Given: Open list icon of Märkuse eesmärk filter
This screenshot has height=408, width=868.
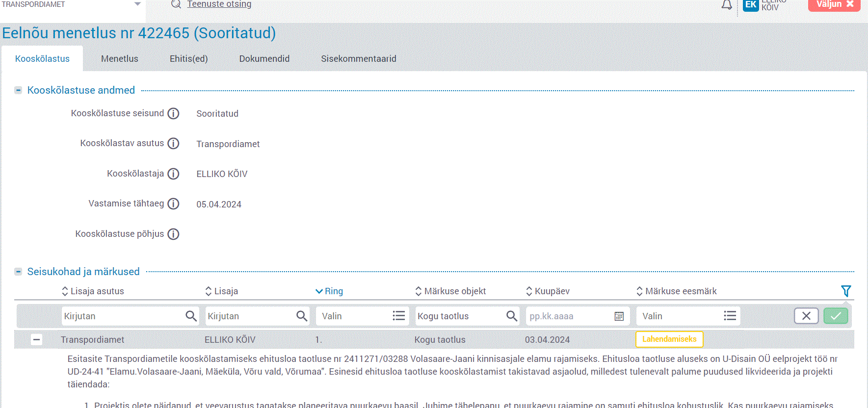Looking at the screenshot, I should [730, 316].
